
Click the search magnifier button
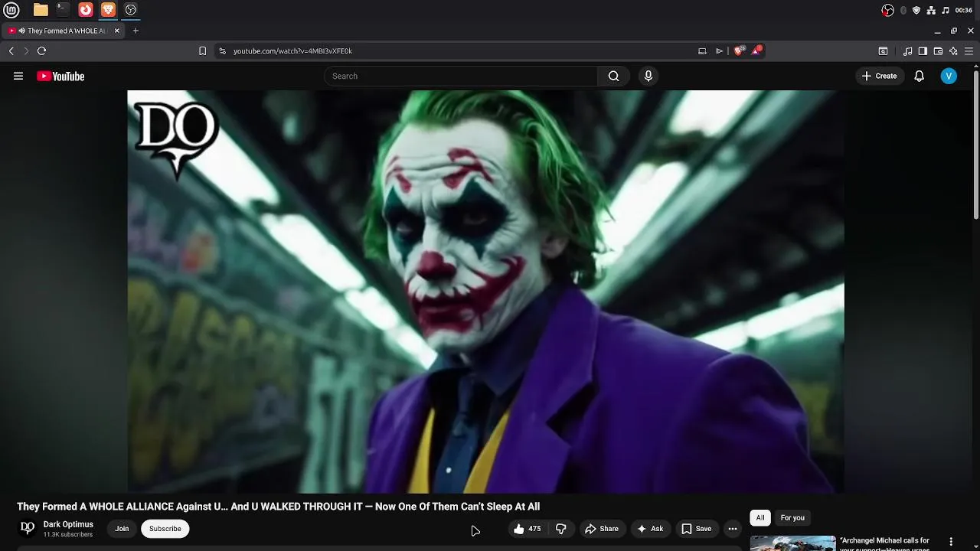point(613,76)
